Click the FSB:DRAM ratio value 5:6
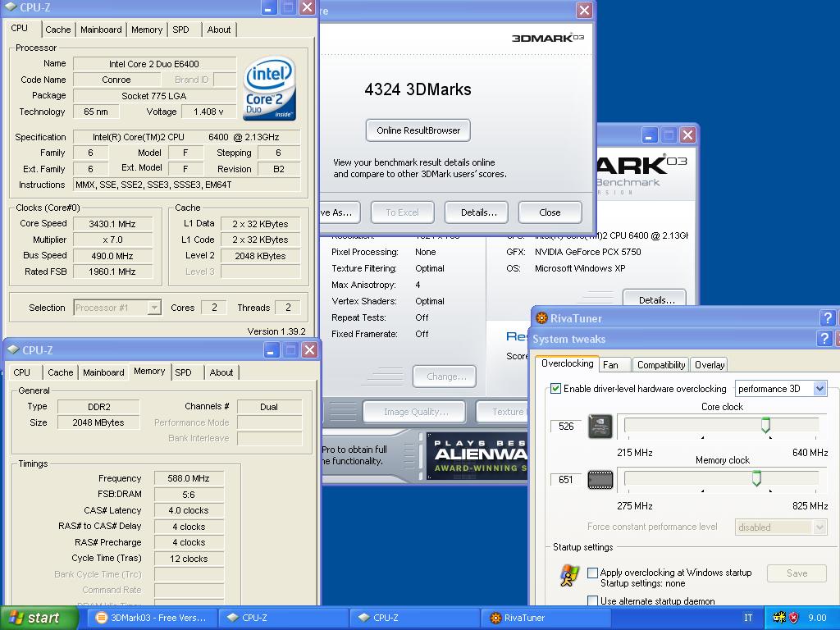 tap(189, 495)
